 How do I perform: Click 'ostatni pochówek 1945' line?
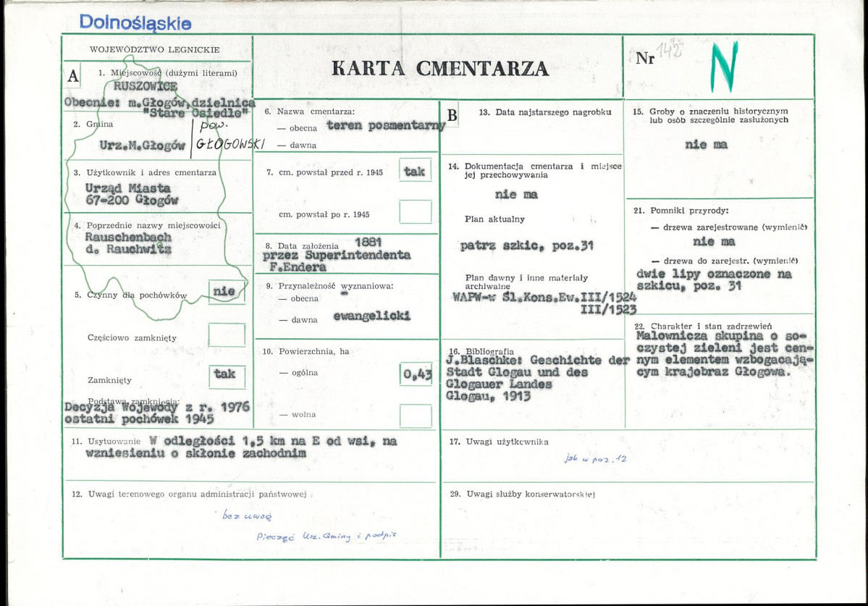tap(139, 419)
